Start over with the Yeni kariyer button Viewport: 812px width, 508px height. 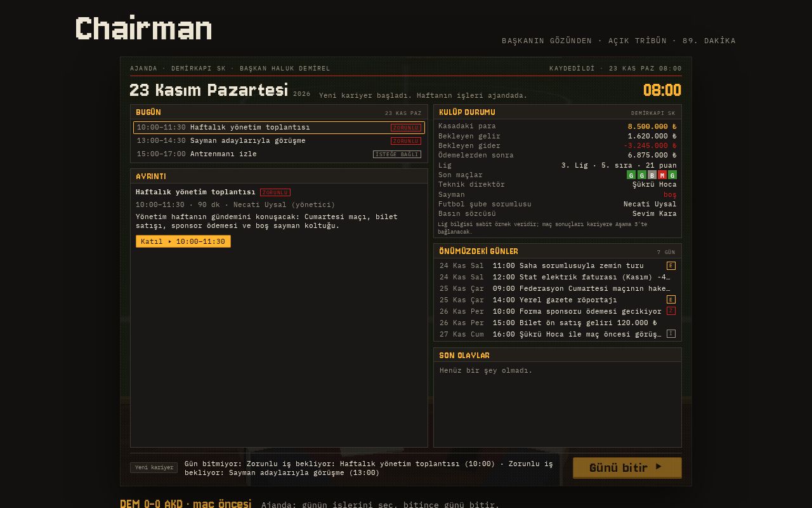pyautogui.click(x=154, y=467)
